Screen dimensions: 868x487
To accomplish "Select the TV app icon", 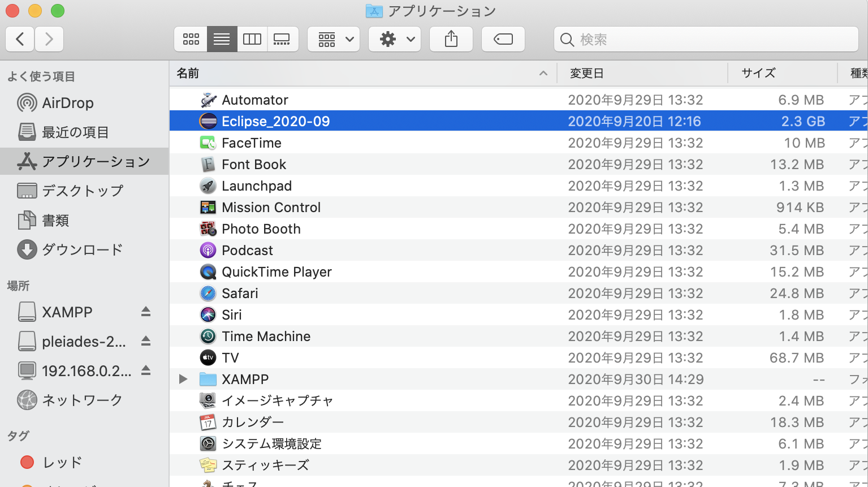I will [208, 357].
